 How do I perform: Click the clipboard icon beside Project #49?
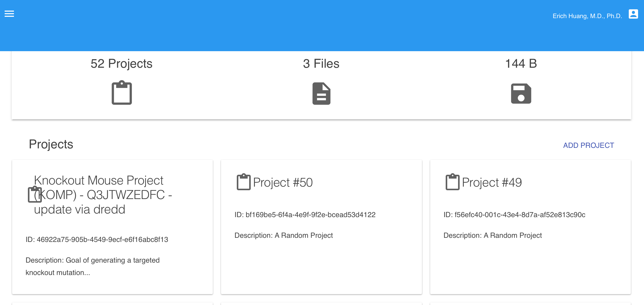click(452, 182)
